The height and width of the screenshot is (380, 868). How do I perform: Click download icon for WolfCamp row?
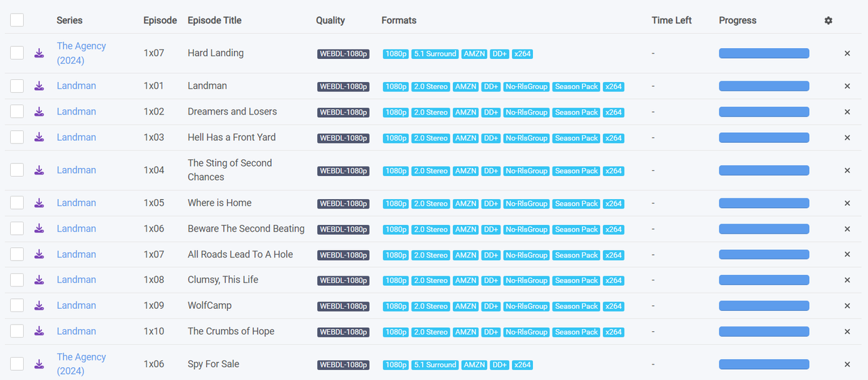coord(39,305)
